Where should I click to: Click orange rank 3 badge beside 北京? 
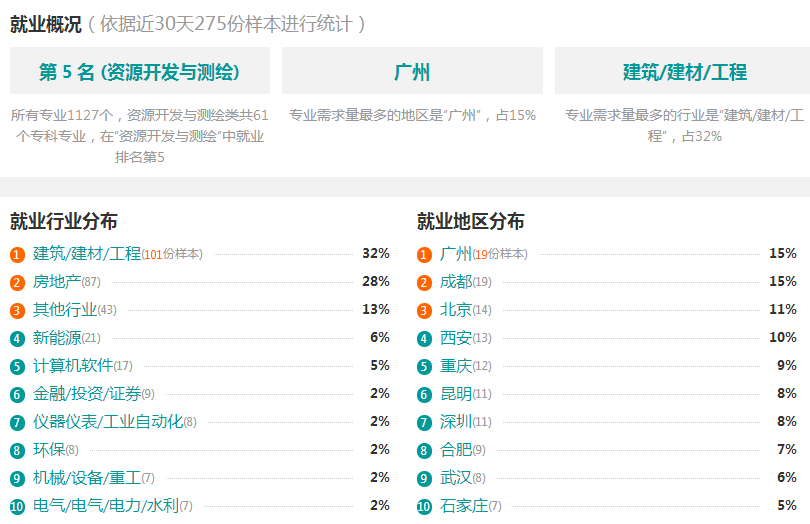[424, 311]
